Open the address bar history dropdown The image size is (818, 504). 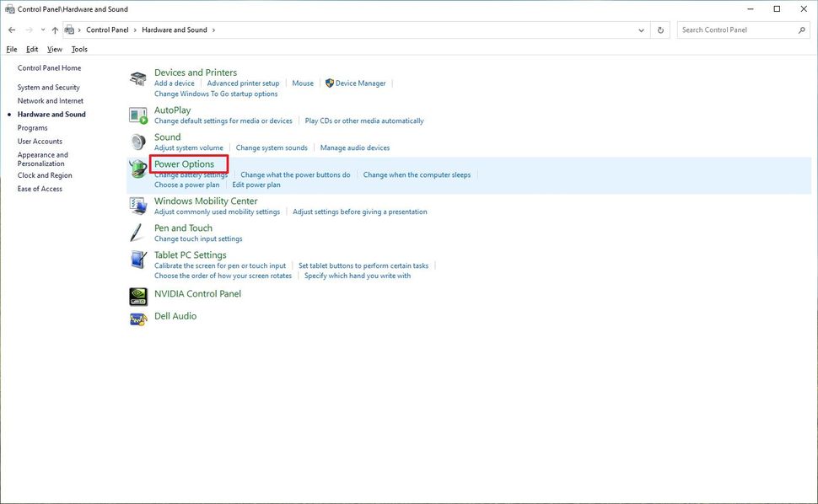tap(641, 29)
